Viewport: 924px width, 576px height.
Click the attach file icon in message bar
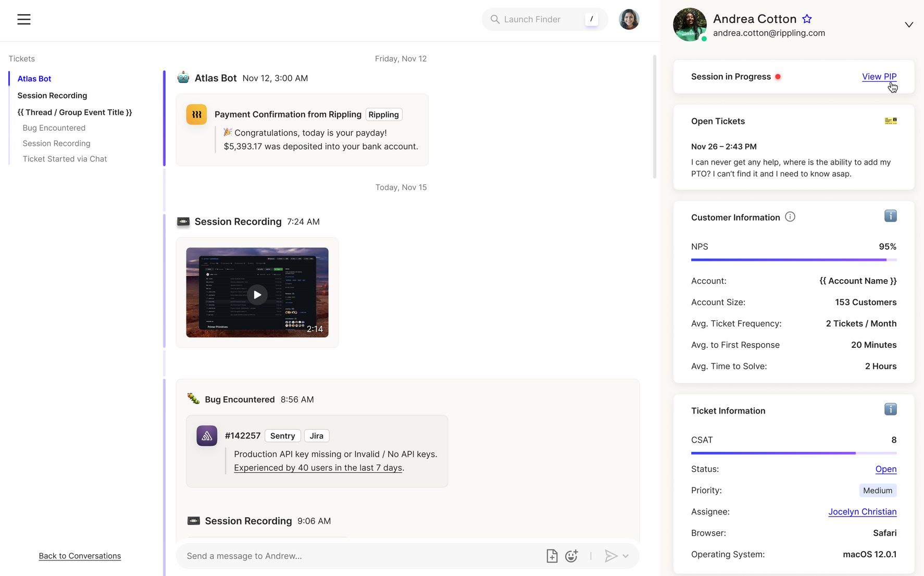[552, 556]
